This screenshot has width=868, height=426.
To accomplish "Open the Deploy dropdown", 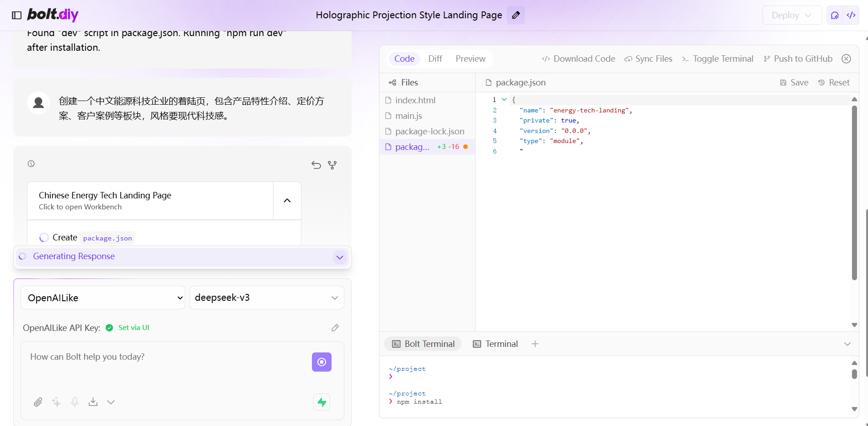I will click(x=792, y=15).
